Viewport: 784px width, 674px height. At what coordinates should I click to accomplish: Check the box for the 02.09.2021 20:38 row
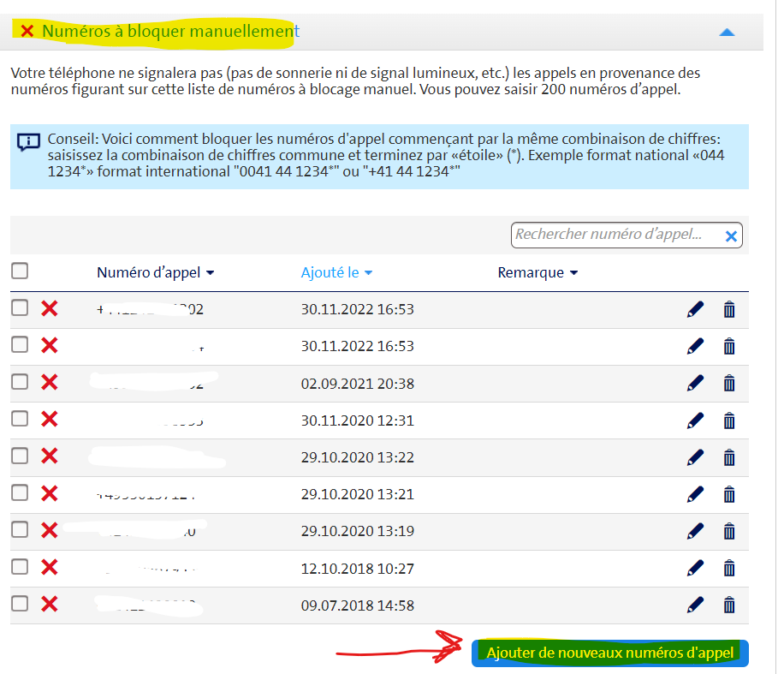20,382
